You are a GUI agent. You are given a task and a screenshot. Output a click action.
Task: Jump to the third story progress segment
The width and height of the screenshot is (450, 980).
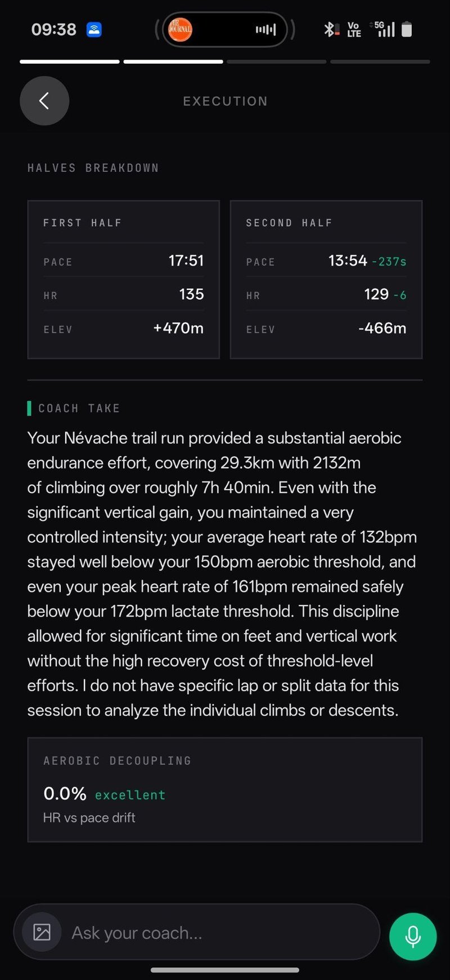[277, 61]
